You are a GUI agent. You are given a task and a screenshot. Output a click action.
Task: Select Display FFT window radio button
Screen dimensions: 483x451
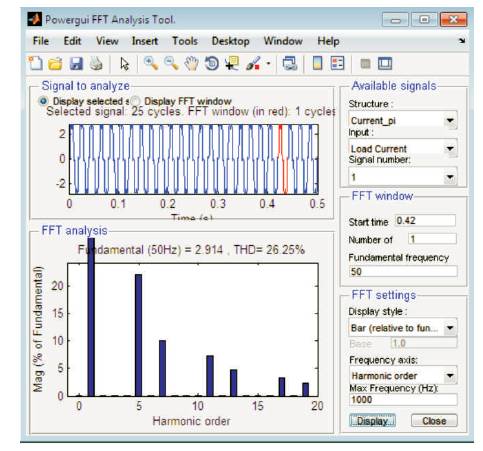click(x=135, y=101)
